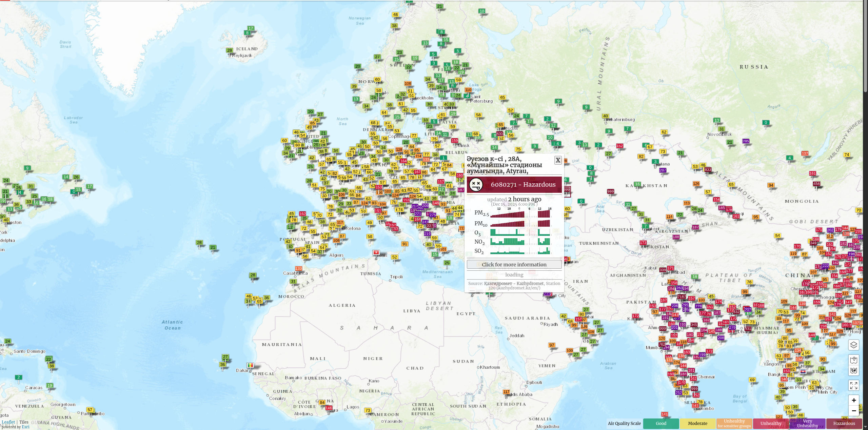
Task: Click the hazardous face icon in popup
Action: click(476, 185)
